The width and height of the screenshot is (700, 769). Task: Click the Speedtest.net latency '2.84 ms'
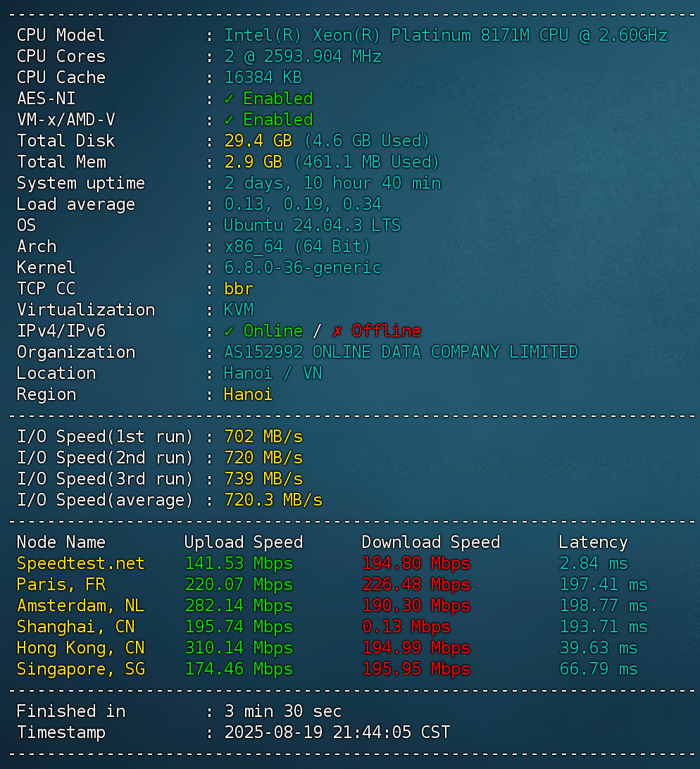(x=594, y=563)
